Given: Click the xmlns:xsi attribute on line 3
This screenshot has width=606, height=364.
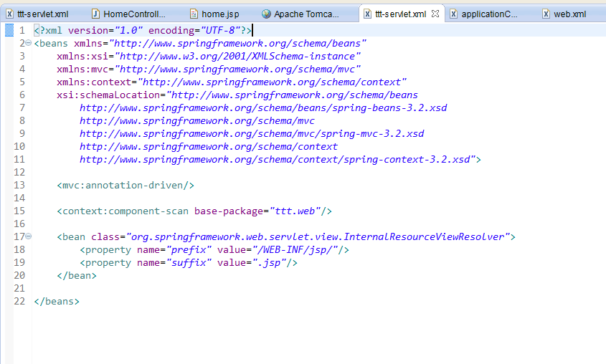Looking at the screenshot, I should click(209, 57).
